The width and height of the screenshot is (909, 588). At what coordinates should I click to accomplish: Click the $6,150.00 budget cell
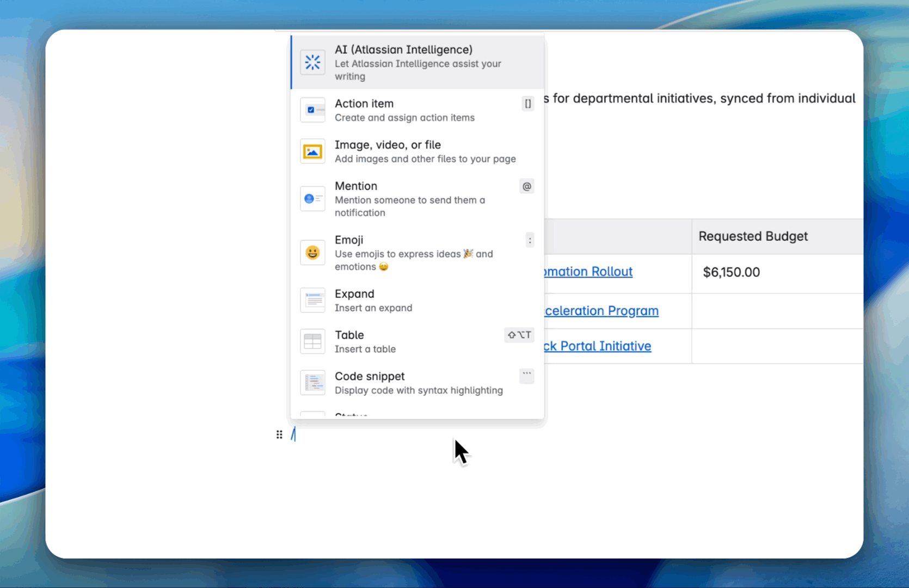731,272
